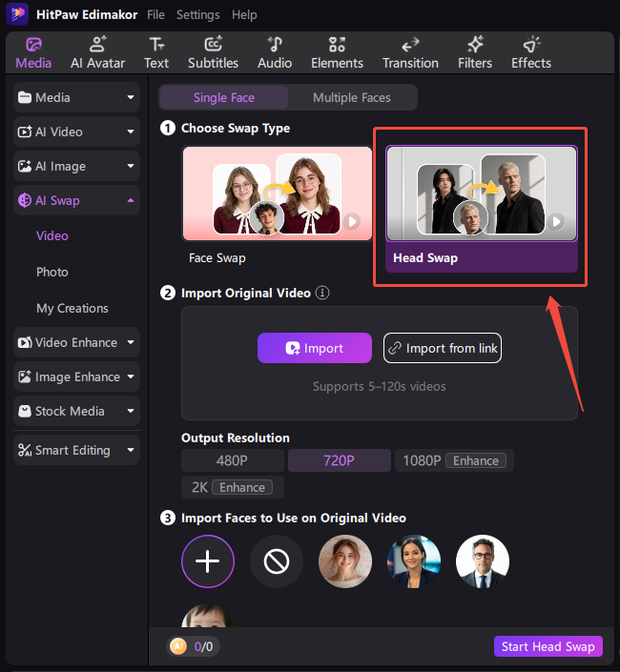Viewport: 620px width, 672px height.
Task: Open the Audio tool
Action: click(x=275, y=53)
